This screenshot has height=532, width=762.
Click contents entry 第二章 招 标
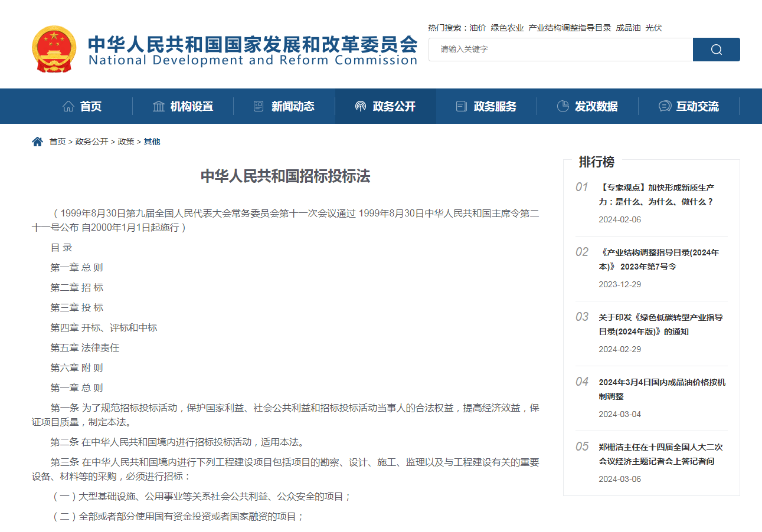tap(77, 288)
